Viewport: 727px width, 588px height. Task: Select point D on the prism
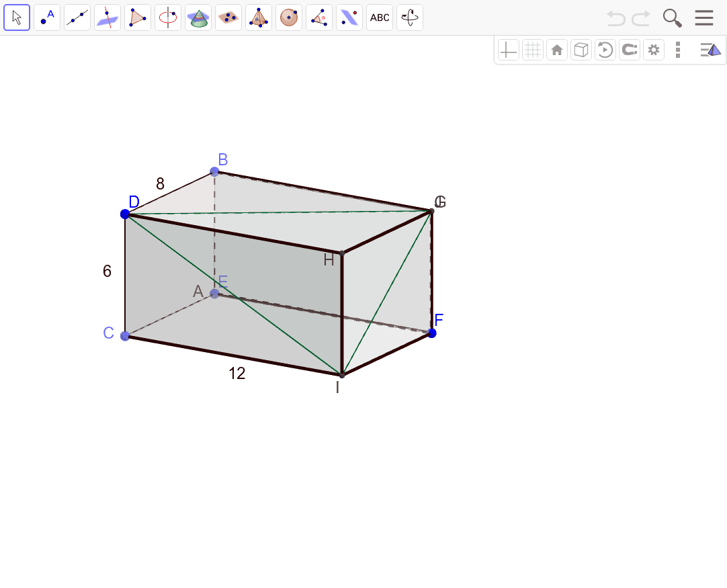tap(125, 214)
